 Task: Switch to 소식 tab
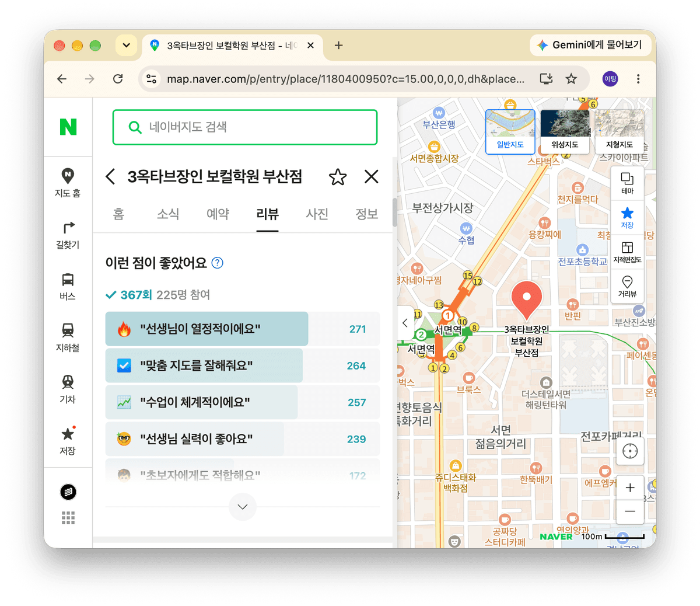(x=168, y=214)
